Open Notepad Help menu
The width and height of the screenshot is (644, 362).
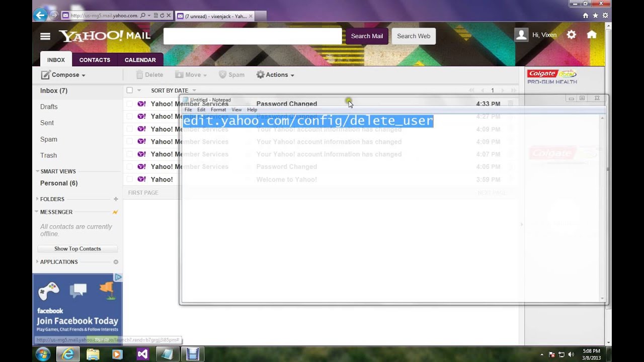point(252,110)
